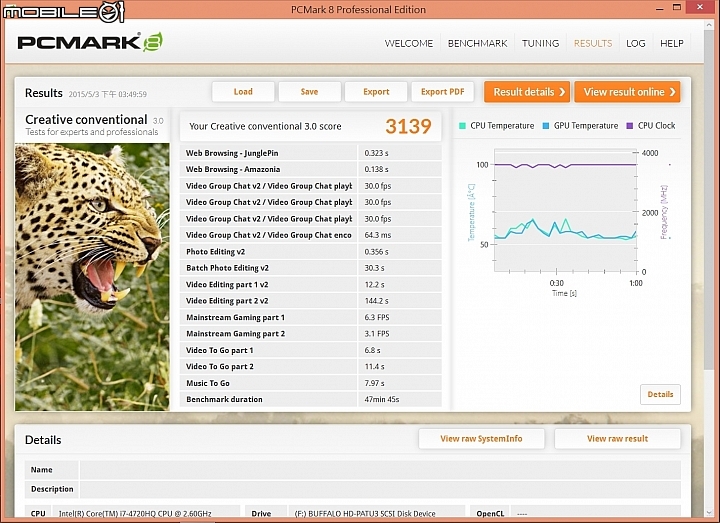Click the Export button
Image resolution: width=720 pixels, height=523 pixels.
(x=376, y=92)
